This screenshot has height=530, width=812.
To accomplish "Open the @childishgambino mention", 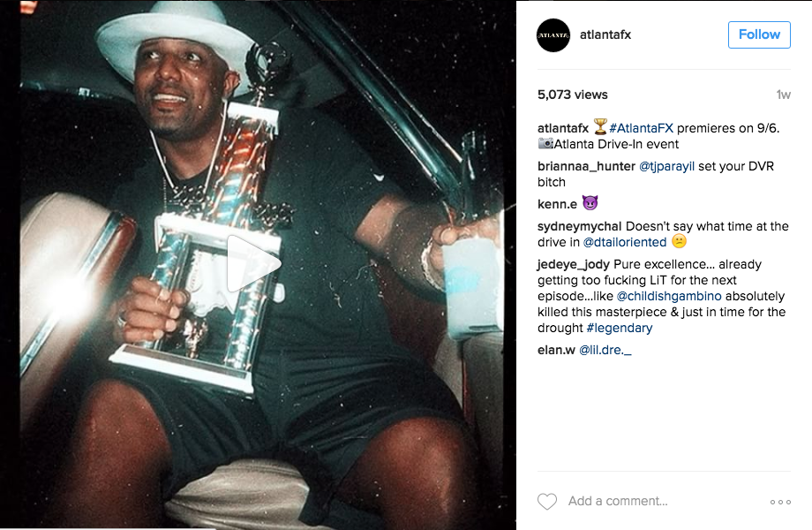I will 669,296.
